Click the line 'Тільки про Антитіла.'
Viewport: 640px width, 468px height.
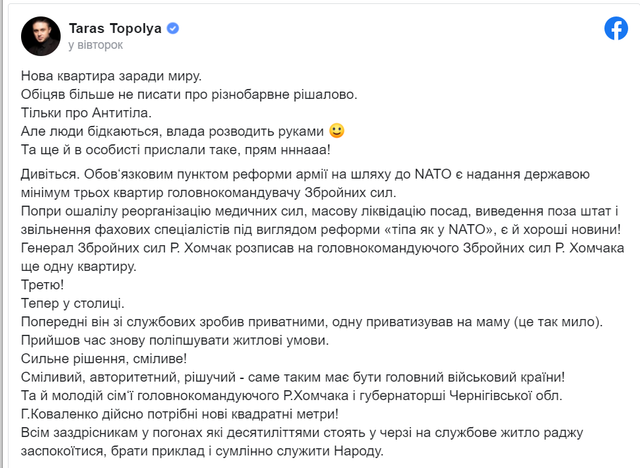tap(86, 113)
